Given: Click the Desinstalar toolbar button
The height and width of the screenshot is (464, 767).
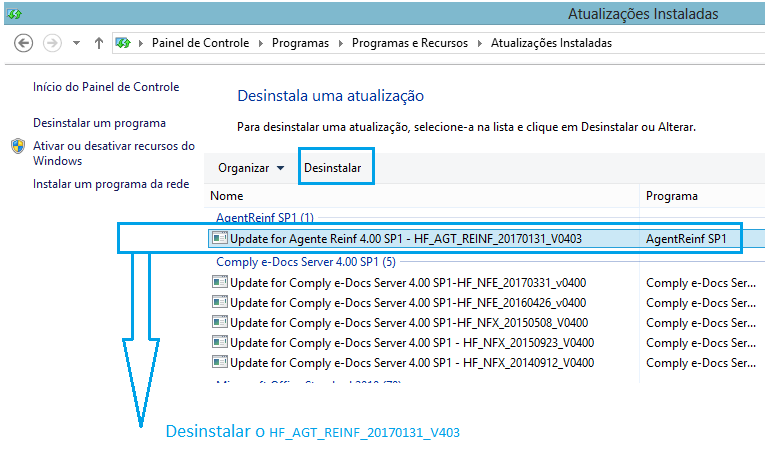Looking at the screenshot, I should (x=333, y=168).
